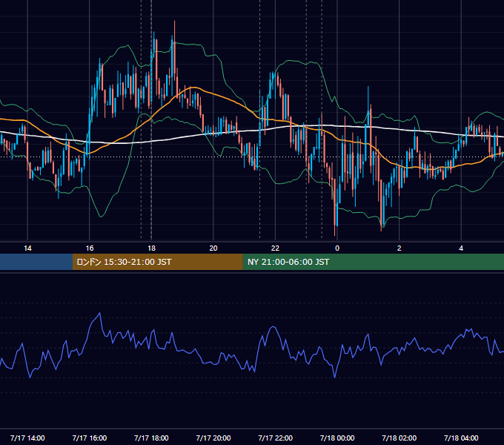
Task: Click the 7/17 16:00 date label
Action: [x=90, y=438]
